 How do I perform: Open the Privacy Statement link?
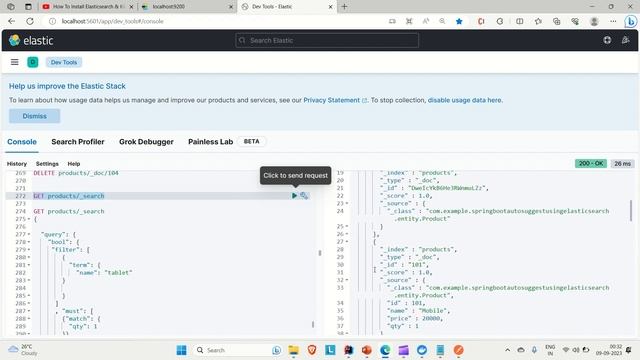[x=335, y=100]
